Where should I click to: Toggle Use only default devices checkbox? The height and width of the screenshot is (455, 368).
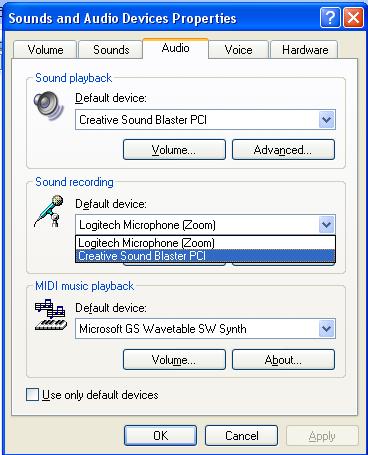[32, 395]
